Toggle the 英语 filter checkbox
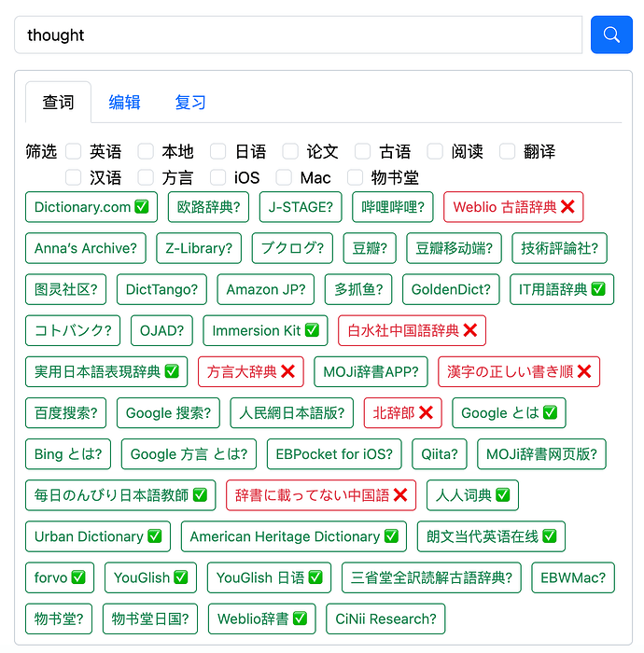The height and width of the screenshot is (653, 644). point(74,151)
